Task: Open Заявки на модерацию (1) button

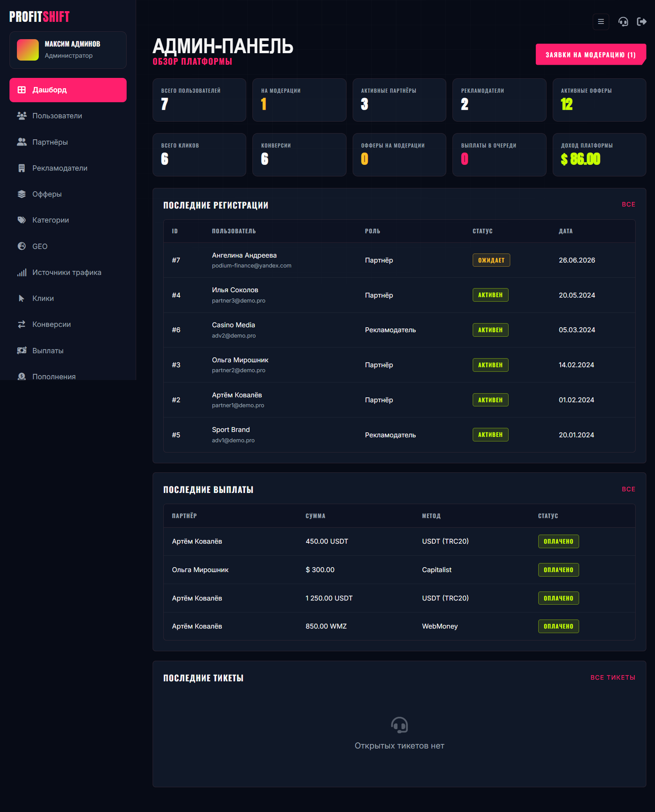Action: (591, 54)
